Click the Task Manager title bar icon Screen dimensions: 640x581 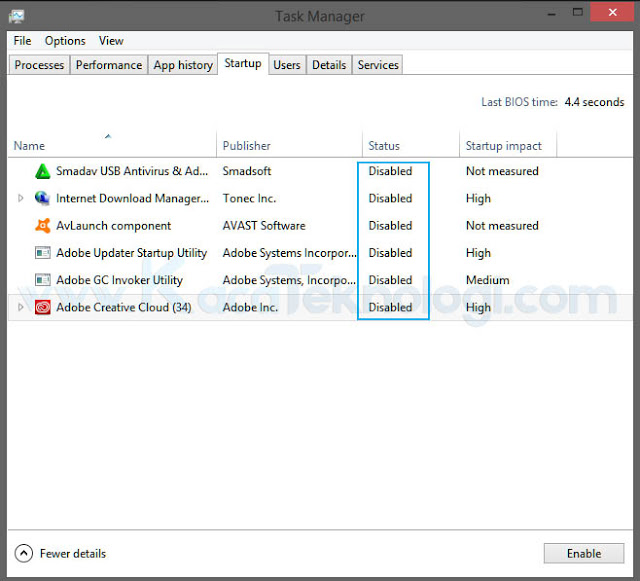(x=17, y=16)
